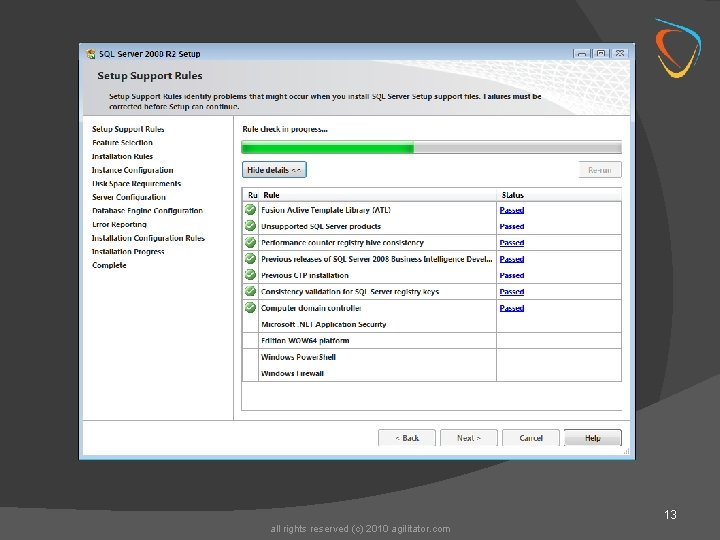Click green check icon for Computer domain controller
Viewport: 720px width, 540px height.
tap(250, 308)
